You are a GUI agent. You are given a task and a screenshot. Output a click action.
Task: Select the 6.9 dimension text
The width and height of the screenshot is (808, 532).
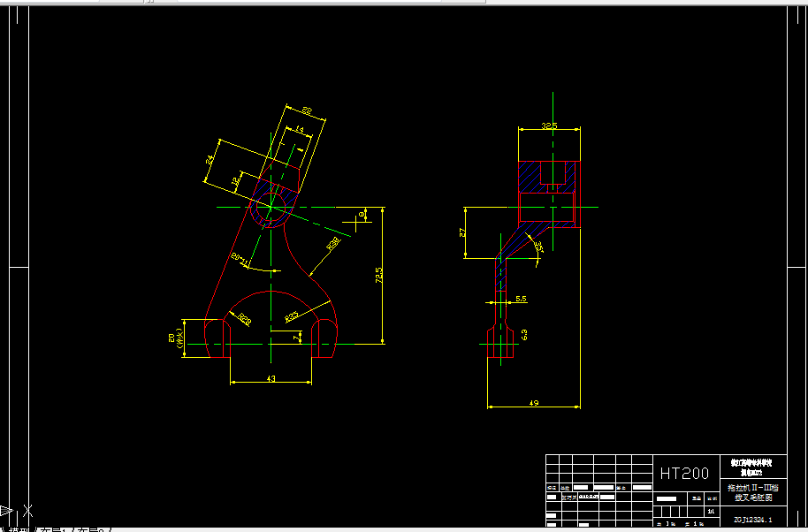pos(524,335)
